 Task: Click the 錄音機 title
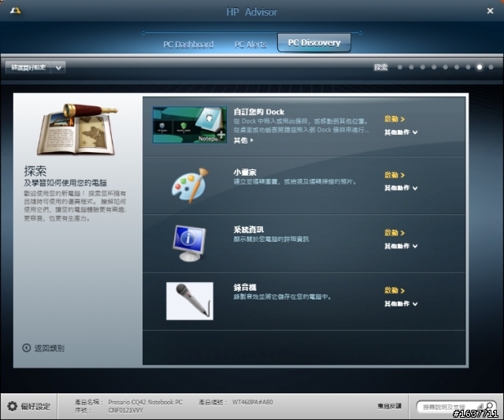pos(245,288)
